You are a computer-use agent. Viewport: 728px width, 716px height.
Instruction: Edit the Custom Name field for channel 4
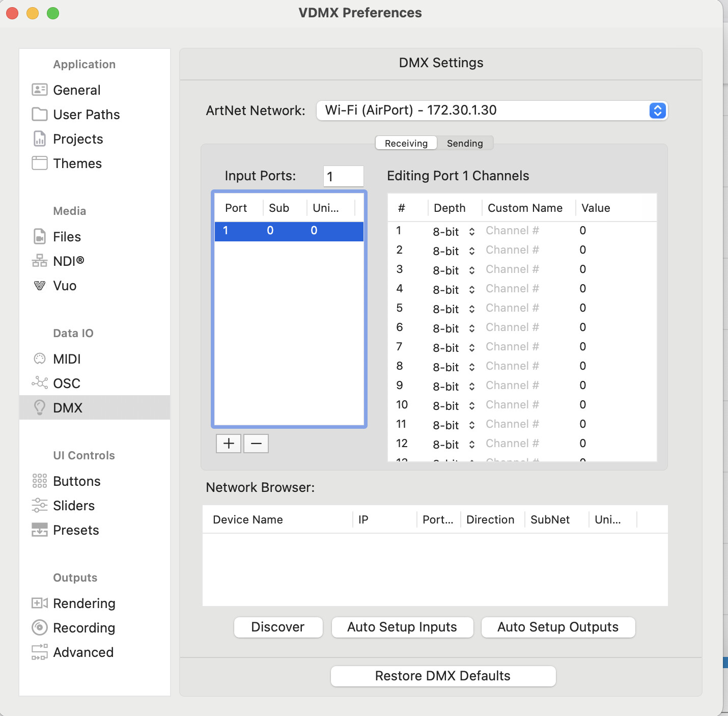click(527, 289)
